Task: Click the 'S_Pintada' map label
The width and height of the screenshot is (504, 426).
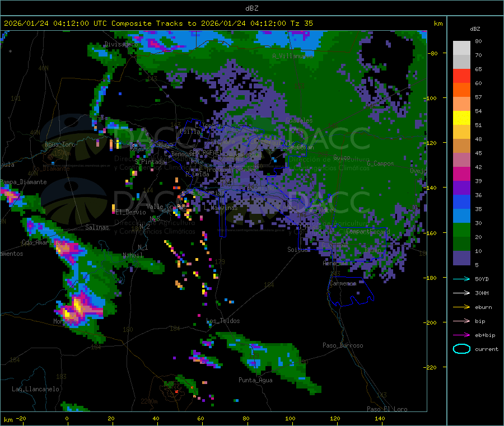Action: [x=150, y=162]
